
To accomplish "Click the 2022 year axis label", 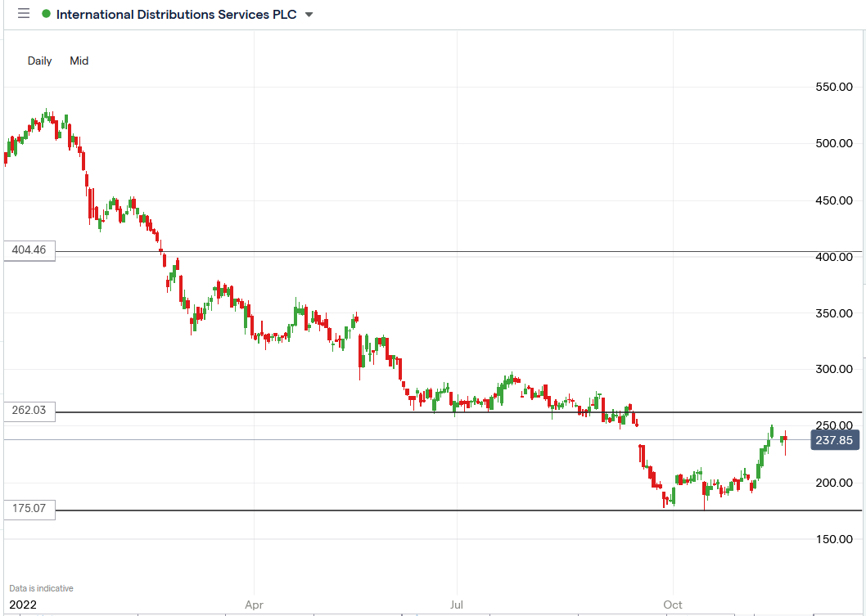I will [x=23, y=605].
